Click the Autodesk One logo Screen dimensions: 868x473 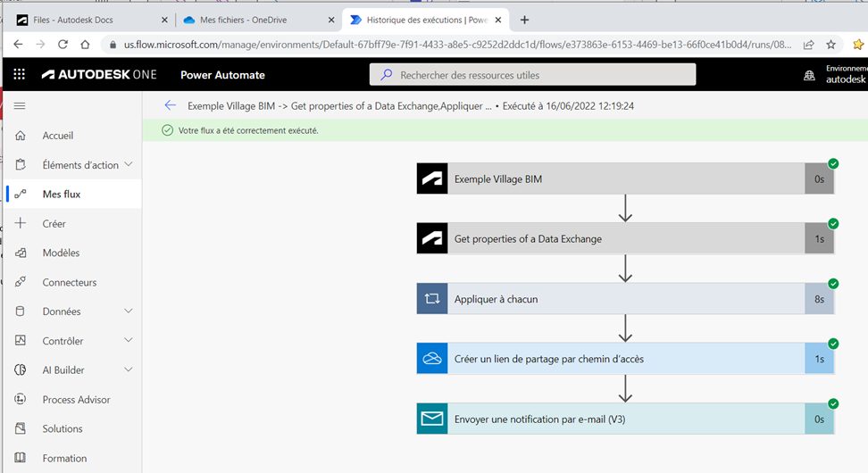[99, 75]
